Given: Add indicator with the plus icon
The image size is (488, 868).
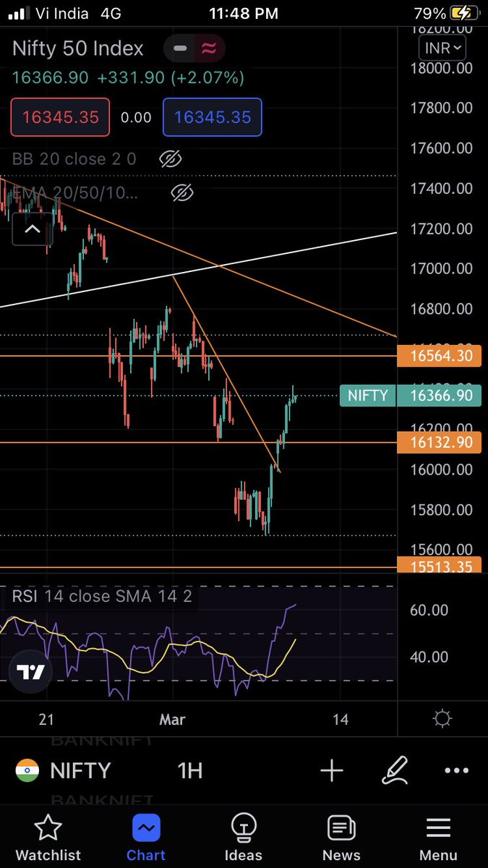Looking at the screenshot, I should point(332,770).
